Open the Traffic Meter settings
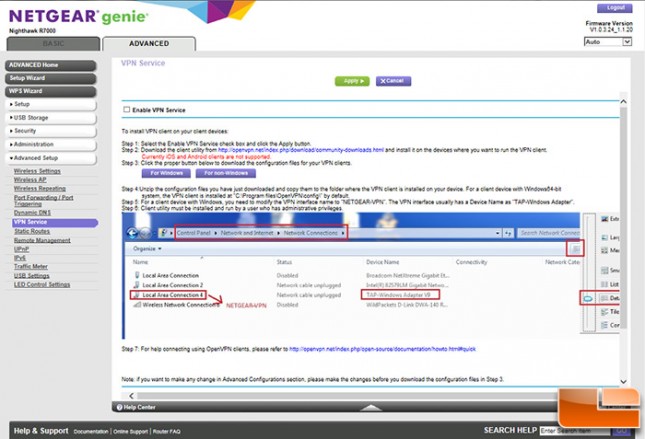 click(33, 267)
